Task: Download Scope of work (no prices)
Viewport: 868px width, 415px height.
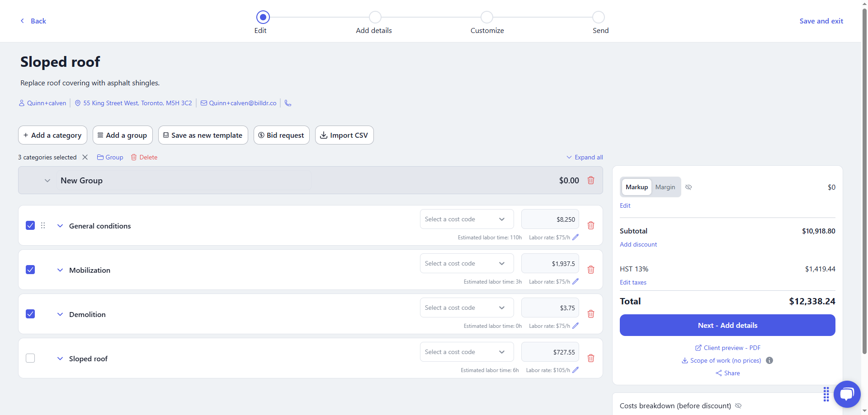Action: pyautogui.click(x=721, y=360)
